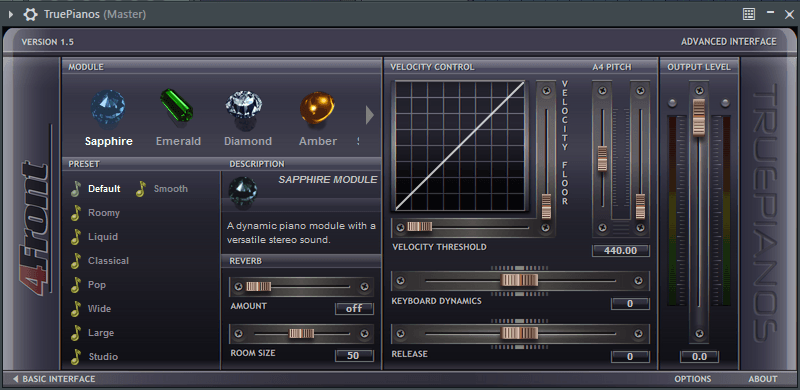Click the grid detach icon in title bar
The height and width of the screenshot is (390, 800).
tap(749, 14)
